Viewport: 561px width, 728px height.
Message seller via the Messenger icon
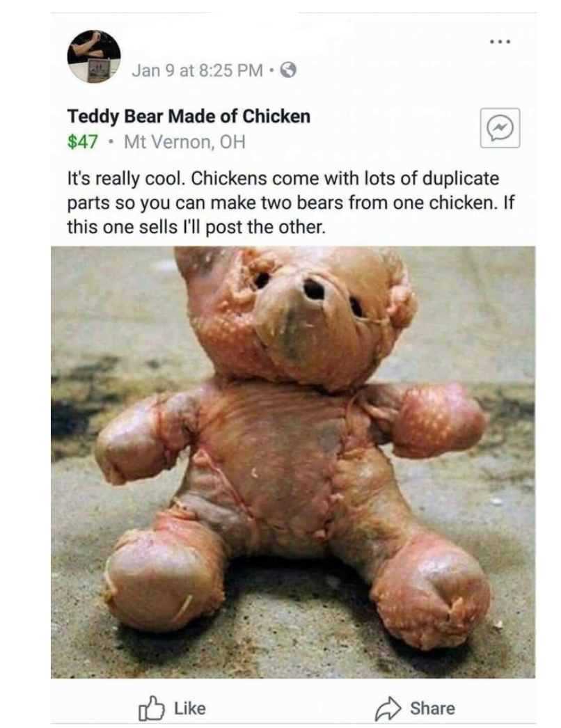(500, 128)
